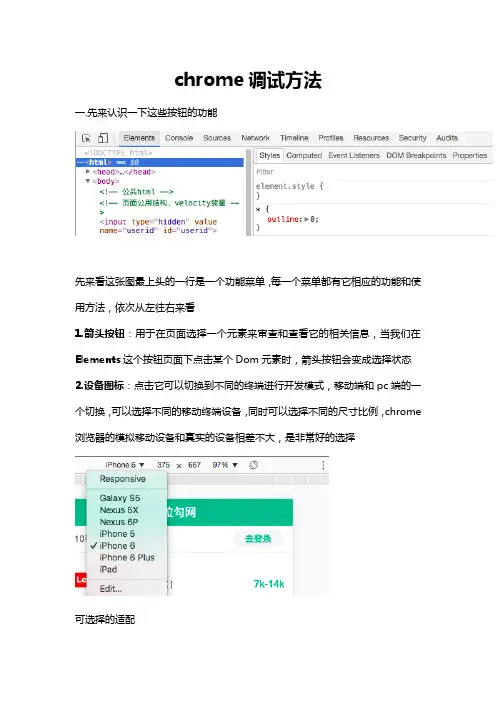Expand the head element node
Viewport: 496px width, 702px height.
[88, 171]
